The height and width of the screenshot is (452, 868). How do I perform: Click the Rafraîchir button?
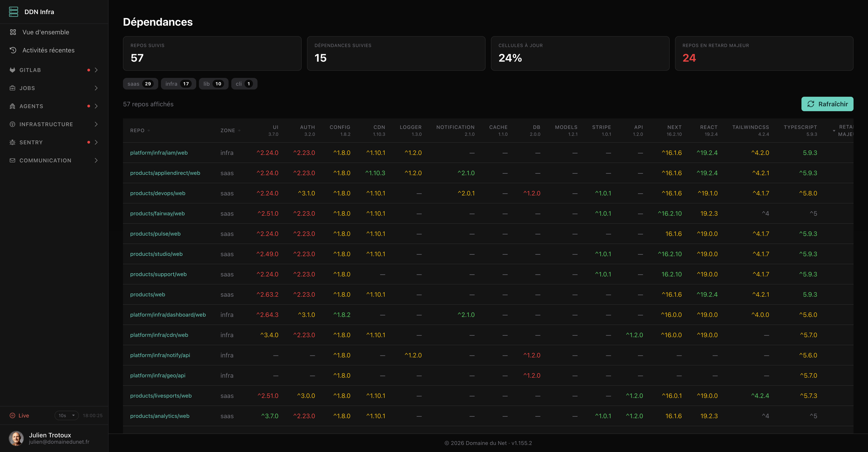(827, 104)
